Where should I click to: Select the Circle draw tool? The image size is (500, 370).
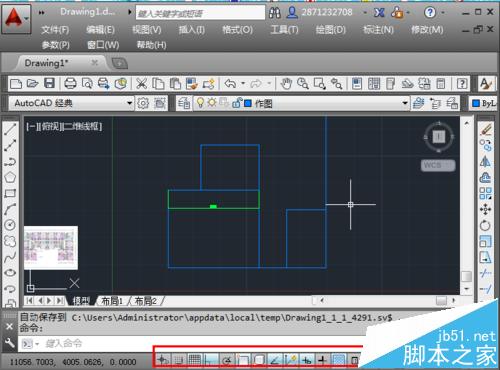10,225
